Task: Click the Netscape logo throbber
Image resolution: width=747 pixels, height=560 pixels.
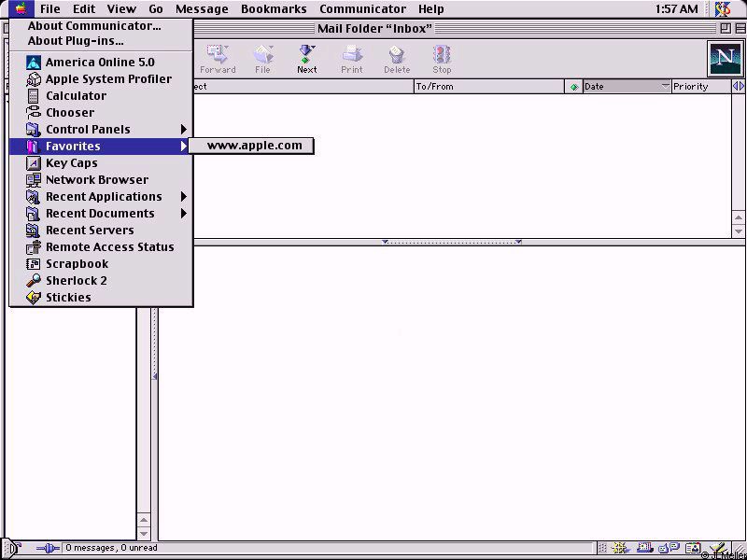Action: click(725, 59)
